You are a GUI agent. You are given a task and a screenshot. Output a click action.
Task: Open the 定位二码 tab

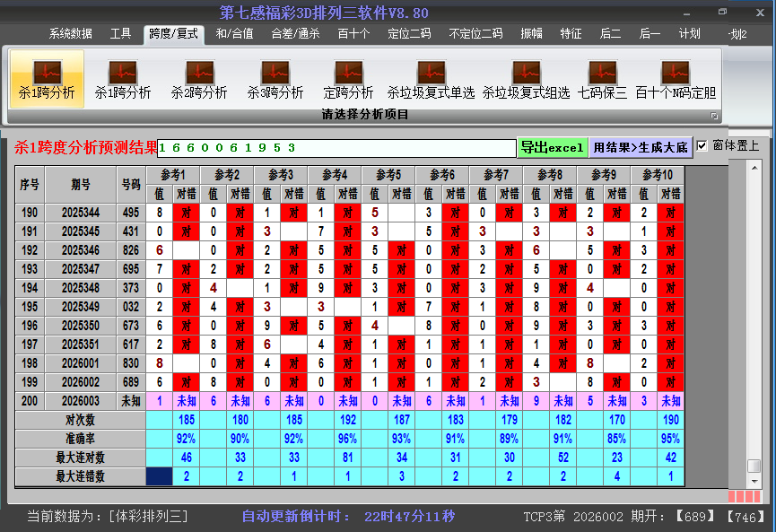pyautogui.click(x=409, y=34)
